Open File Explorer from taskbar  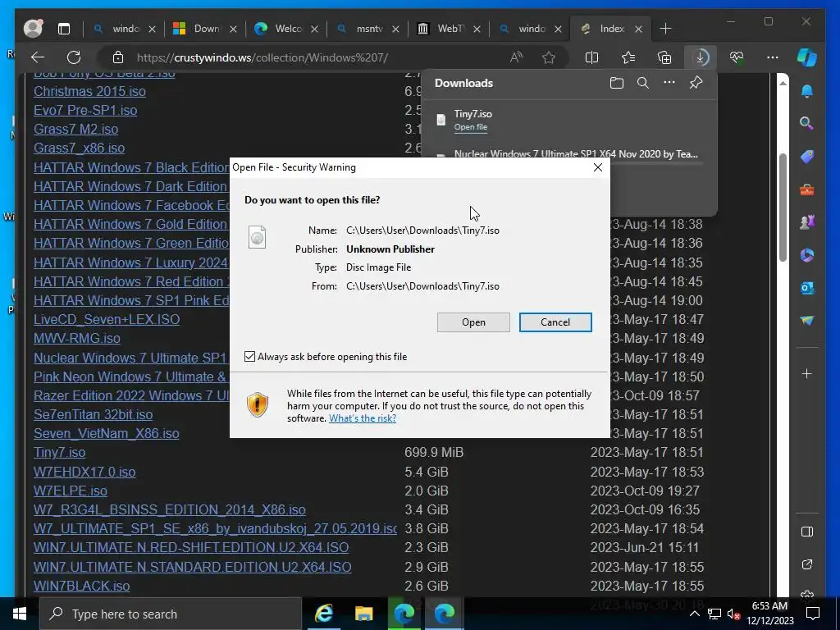(363, 614)
